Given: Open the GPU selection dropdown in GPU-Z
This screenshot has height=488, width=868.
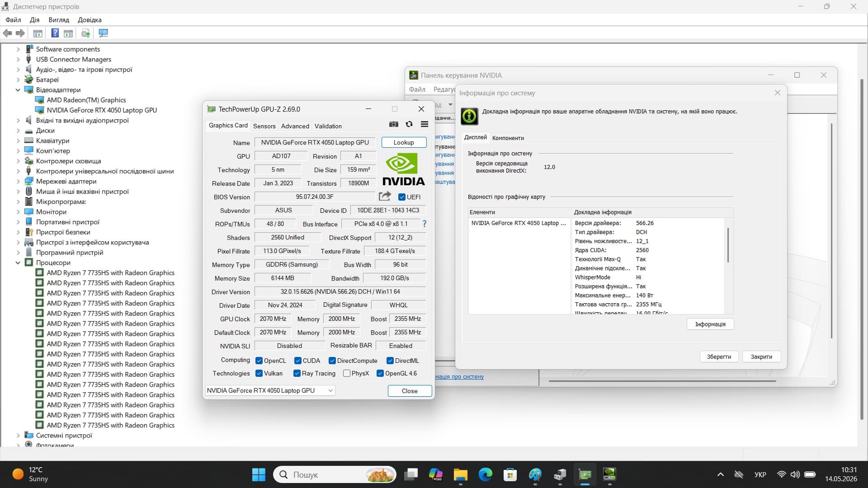Looking at the screenshot, I should tap(270, 390).
